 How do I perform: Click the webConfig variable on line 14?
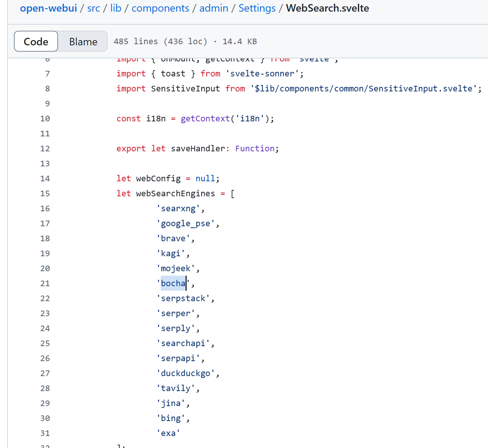pyautogui.click(x=158, y=179)
